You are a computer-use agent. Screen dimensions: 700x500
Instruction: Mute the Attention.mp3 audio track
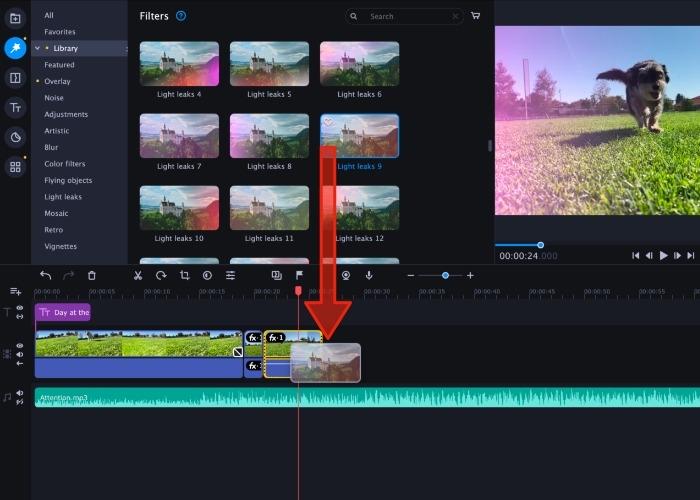pos(19,393)
